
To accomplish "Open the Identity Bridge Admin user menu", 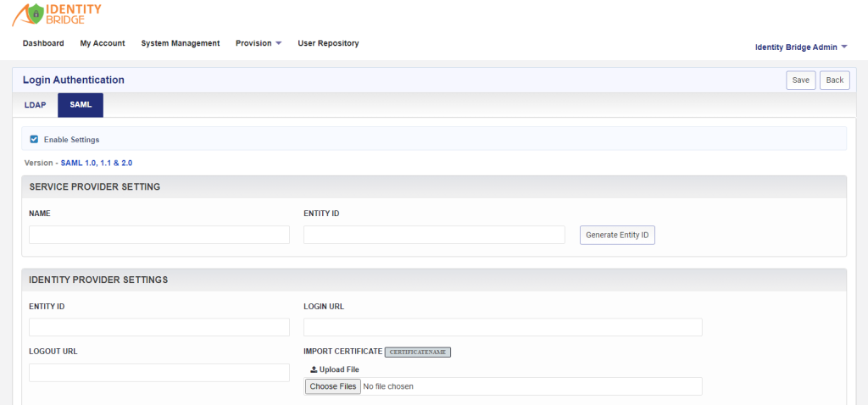I will pyautogui.click(x=801, y=47).
